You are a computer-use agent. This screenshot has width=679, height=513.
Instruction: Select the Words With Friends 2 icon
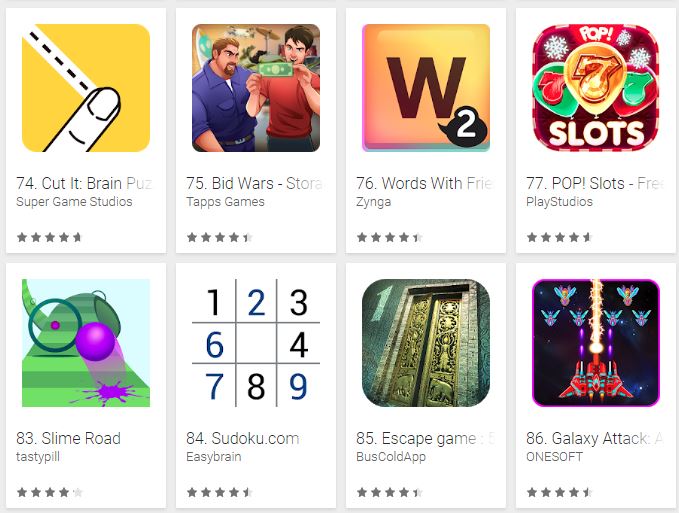[426, 88]
